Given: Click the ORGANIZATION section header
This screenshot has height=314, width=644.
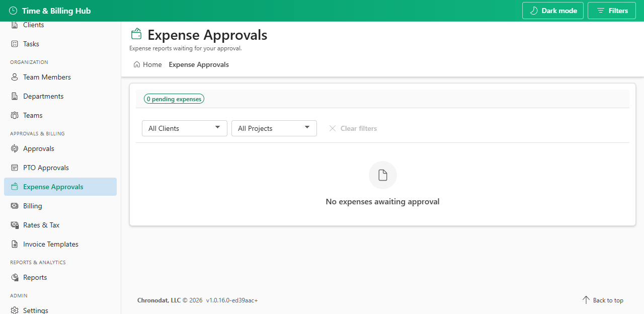Looking at the screenshot, I should click(29, 62).
